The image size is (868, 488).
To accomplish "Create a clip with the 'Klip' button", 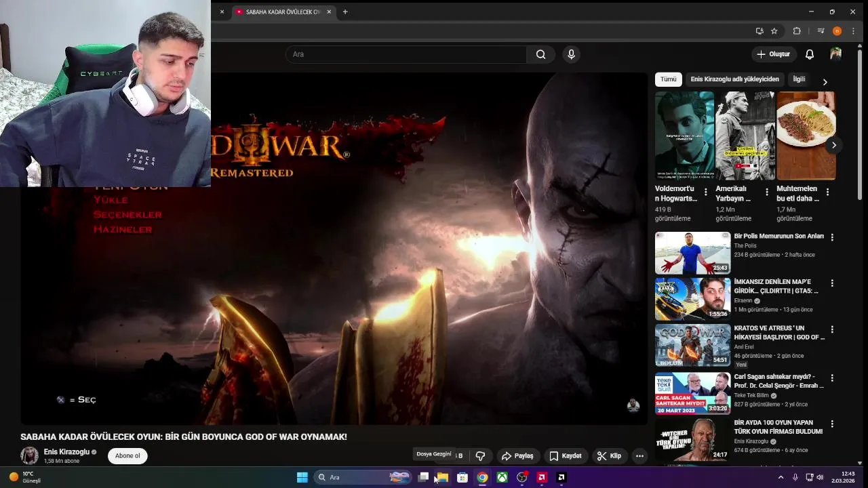I will click(609, 456).
